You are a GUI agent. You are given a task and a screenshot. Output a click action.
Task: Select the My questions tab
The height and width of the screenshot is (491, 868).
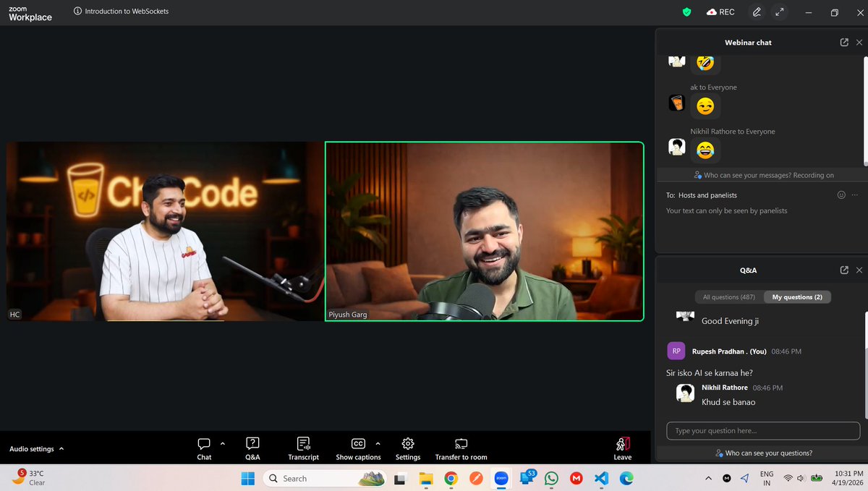coord(797,296)
